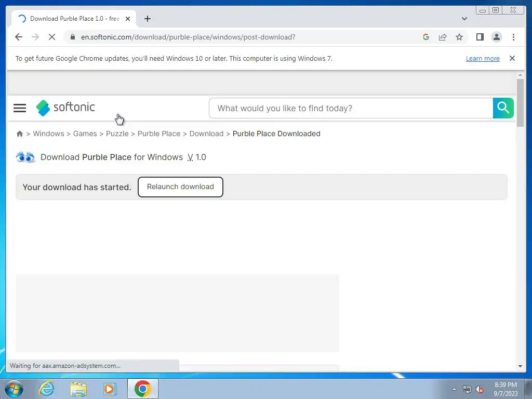
Task: Click 'Purble Place Downloaded' breadcrumb text
Action: coord(276,134)
